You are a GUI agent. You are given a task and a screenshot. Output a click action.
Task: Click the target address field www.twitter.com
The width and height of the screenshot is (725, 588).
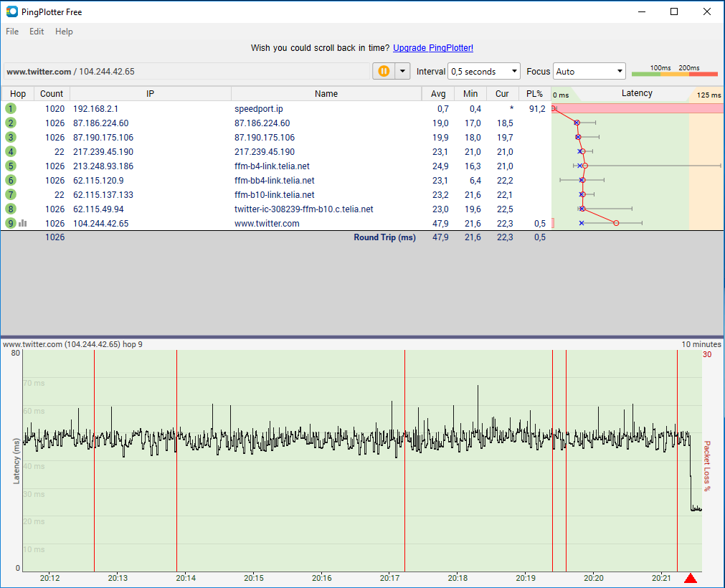(x=186, y=71)
